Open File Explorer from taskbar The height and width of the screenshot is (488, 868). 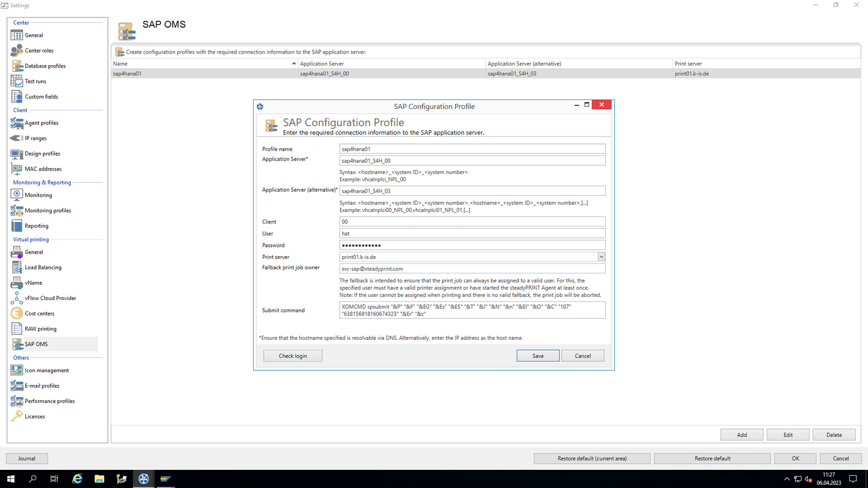point(99,479)
